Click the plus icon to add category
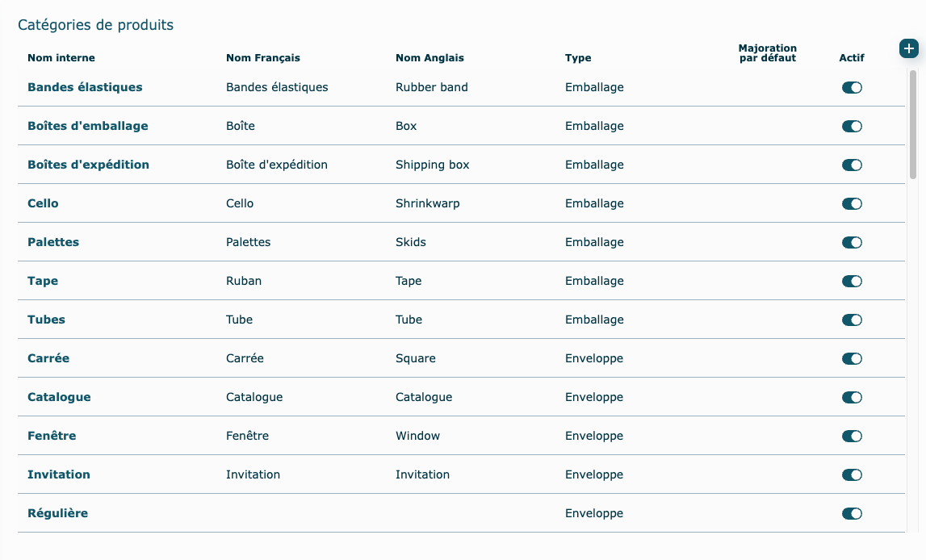This screenshot has height=560, width=926. (x=908, y=48)
